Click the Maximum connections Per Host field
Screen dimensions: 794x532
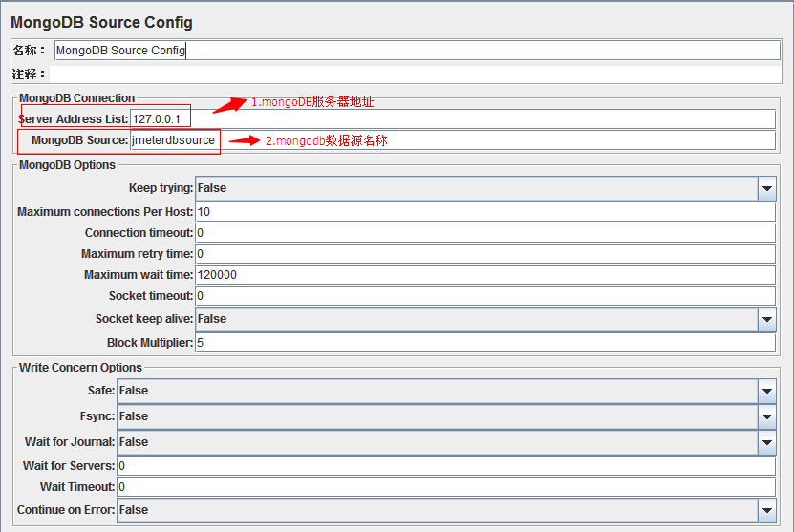tap(485, 212)
